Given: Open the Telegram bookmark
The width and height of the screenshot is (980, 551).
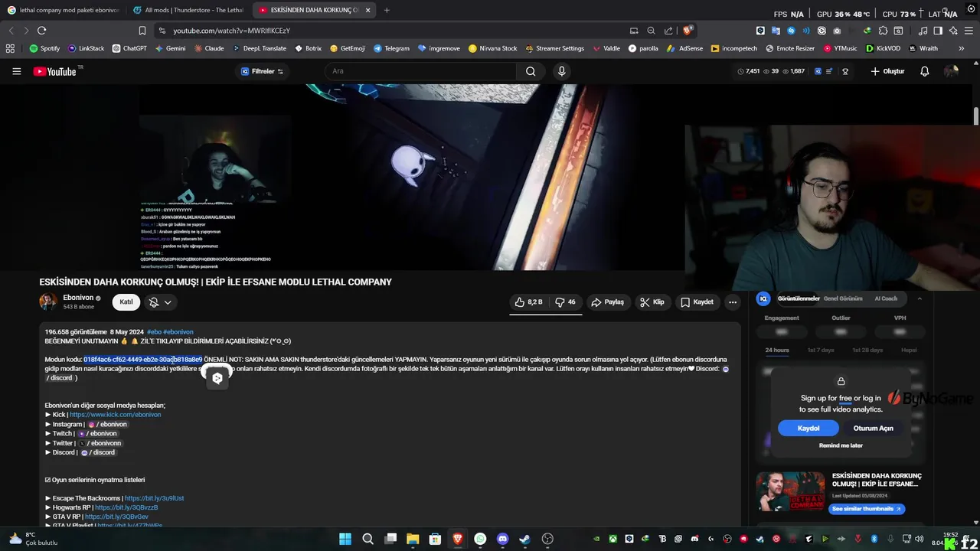Looking at the screenshot, I should 391,48.
